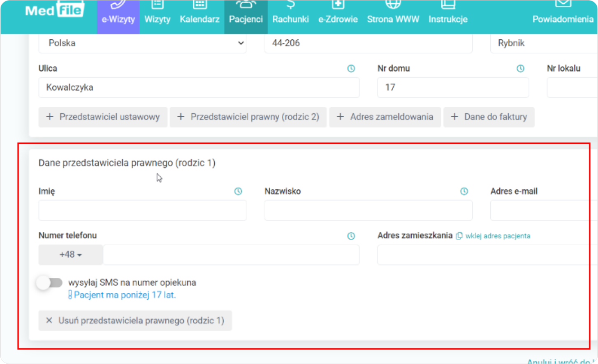Go to the Wizyty tab

(157, 16)
